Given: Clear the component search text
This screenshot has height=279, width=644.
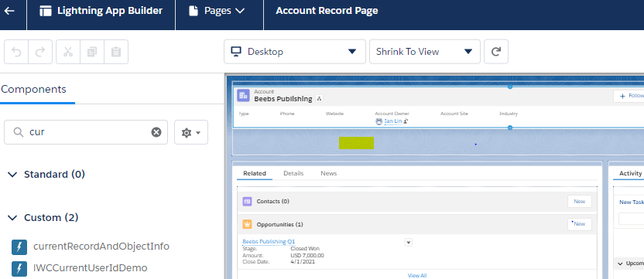Looking at the screenshot, I should tap(156, 132).
